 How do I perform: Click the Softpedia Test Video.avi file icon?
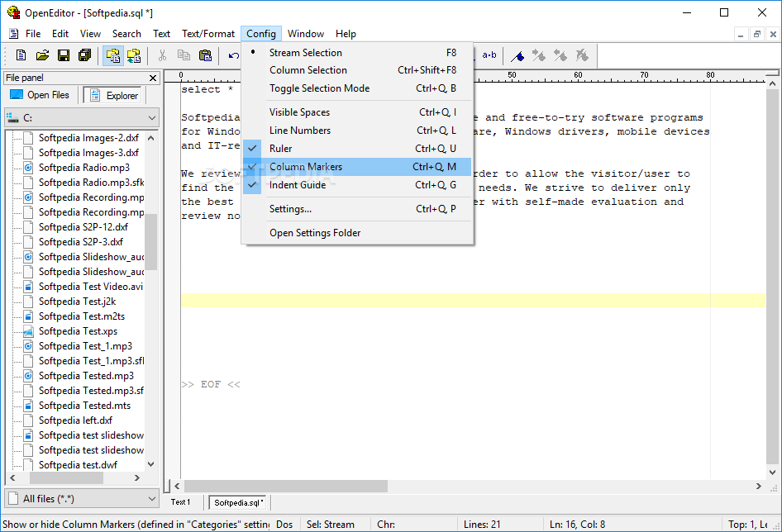pyautogui.click(x=28, y=287)
